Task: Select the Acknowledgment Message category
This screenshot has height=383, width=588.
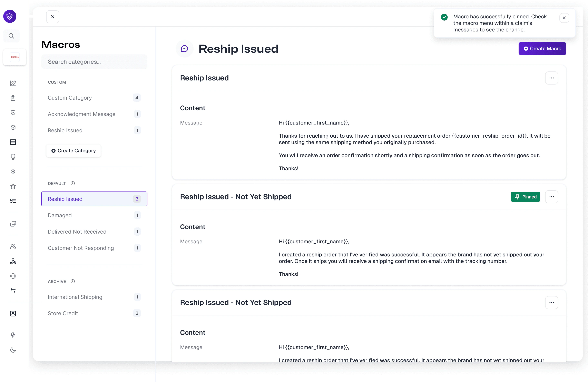Action: click(94, 114)
